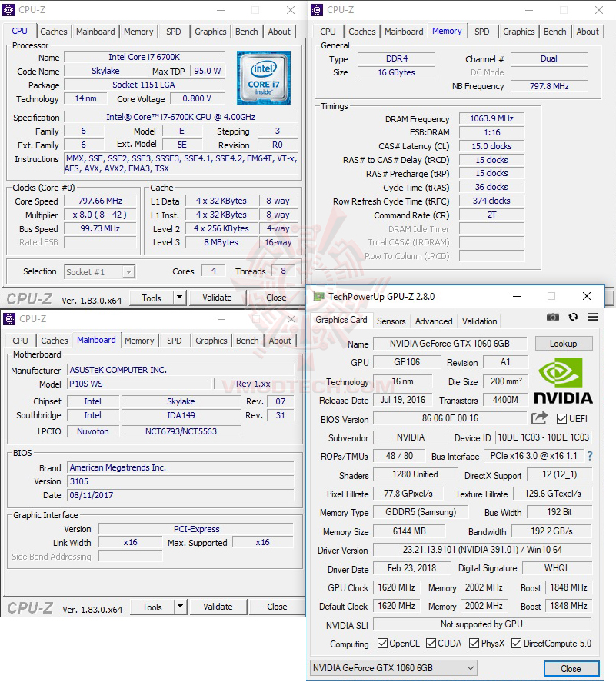Click the Lookup button in GPU-Z
616x682 pixels.
pyautogui.click(x=563, y=344)
